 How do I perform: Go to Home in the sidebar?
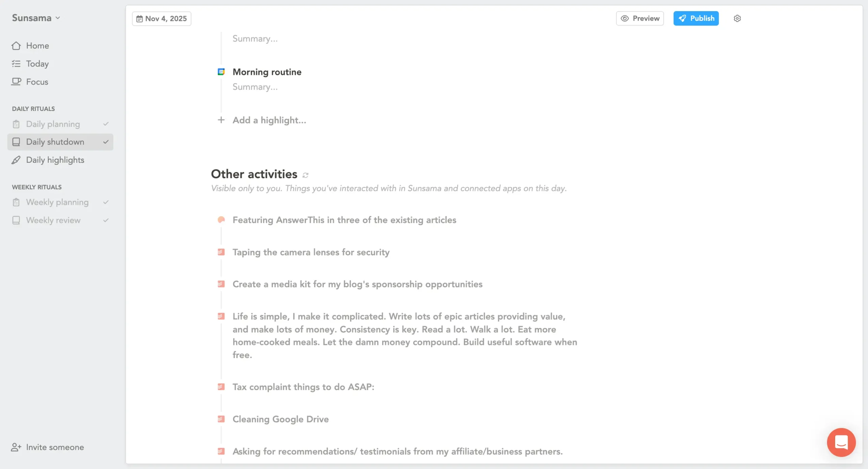click(x=37, y=45)
